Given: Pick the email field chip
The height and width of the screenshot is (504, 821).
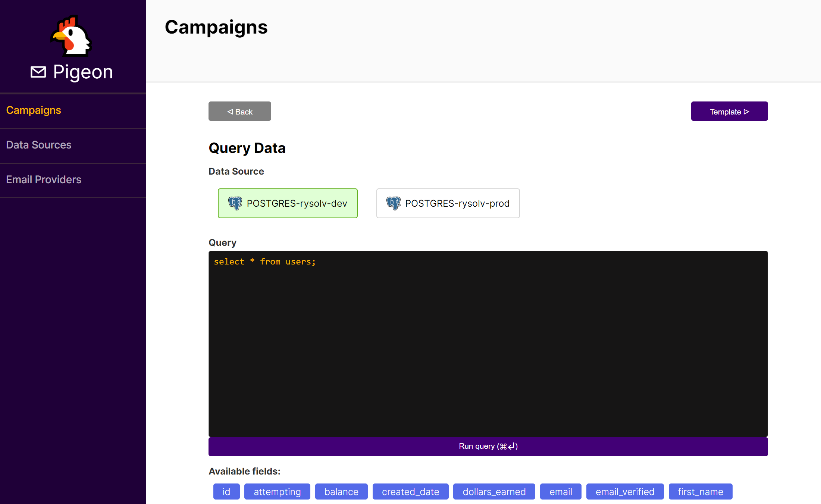Looking at the screenshot, I should (x=560, y=492).
